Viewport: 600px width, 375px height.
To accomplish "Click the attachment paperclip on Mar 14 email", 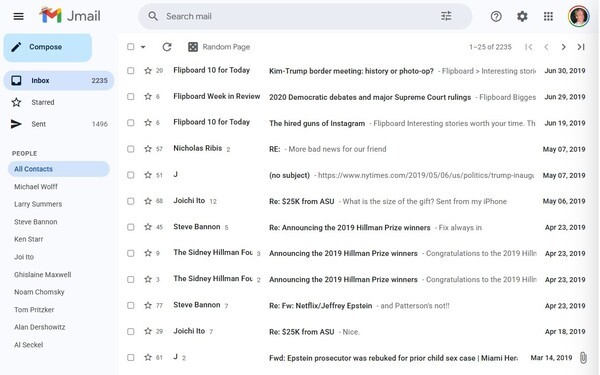I will [x=583, y=358].
